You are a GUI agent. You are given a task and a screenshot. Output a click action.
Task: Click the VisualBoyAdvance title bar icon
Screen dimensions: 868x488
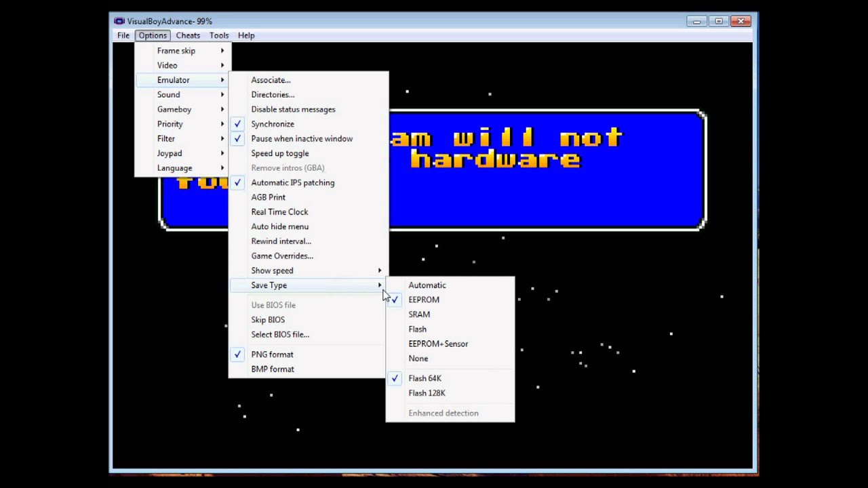(119, 21)
